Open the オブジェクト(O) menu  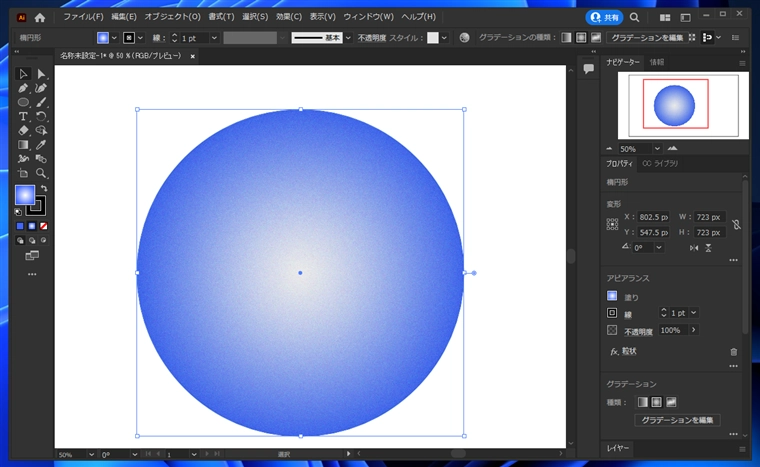(172, 17)
